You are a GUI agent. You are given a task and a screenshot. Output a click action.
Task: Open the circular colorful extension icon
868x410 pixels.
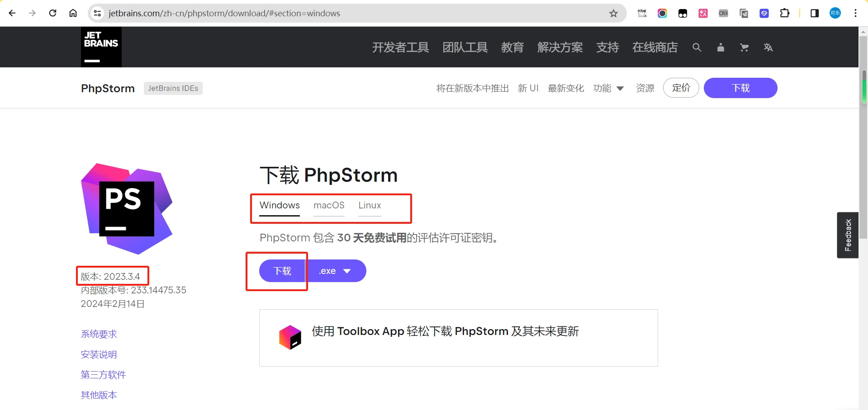pos(662,13)
